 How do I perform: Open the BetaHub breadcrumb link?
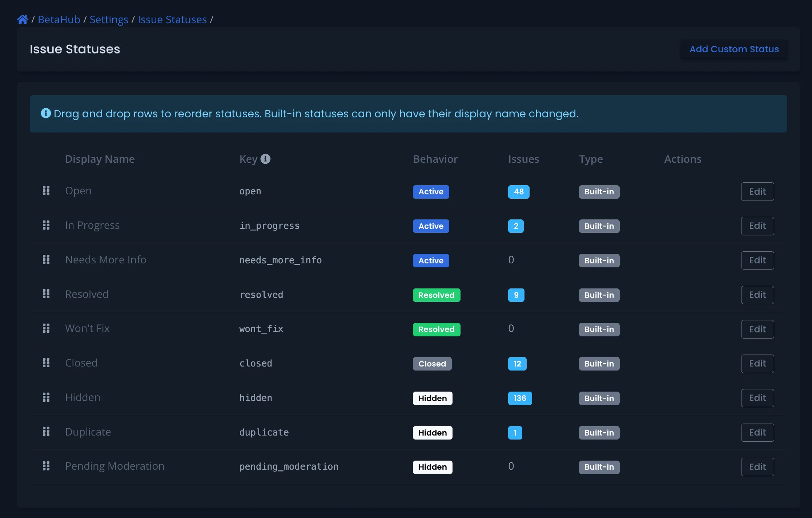point(59,20)
